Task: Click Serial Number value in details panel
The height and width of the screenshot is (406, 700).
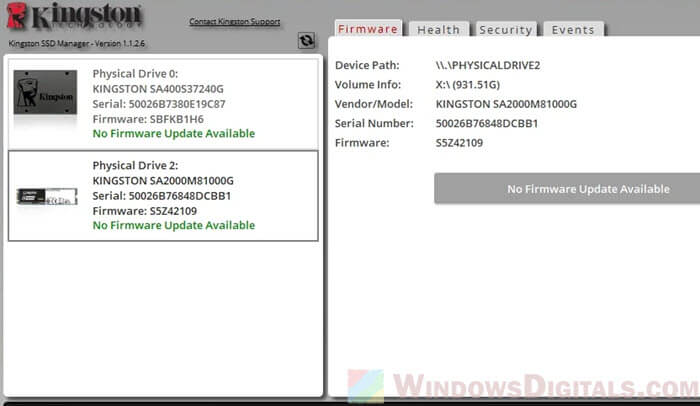Action: click(x=487, y=124)
